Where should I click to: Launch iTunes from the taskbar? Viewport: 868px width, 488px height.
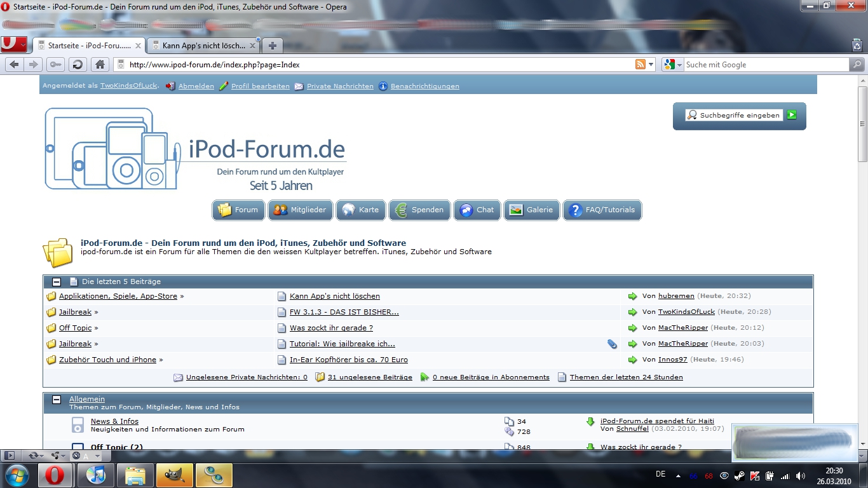[95, 475]
